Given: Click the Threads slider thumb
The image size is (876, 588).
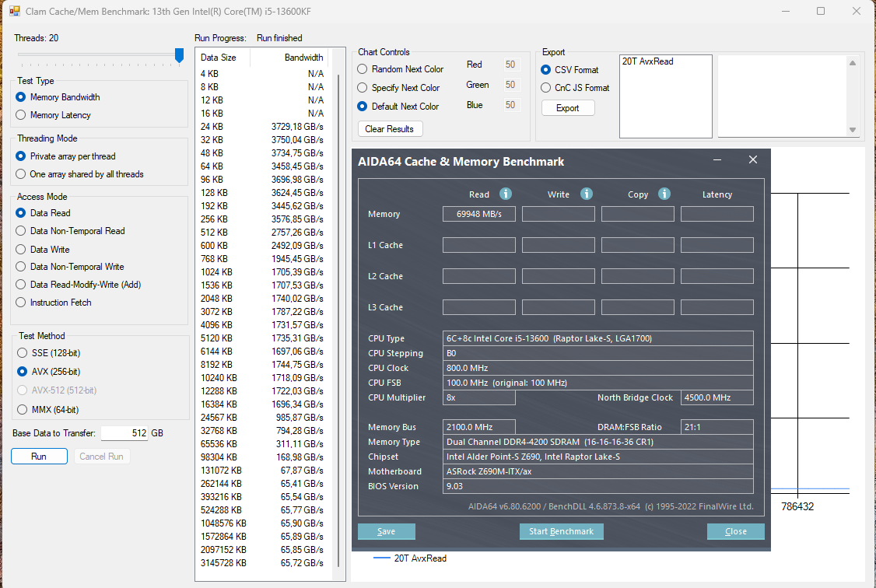Looking at the screenshot, I should tap(180, 55).
